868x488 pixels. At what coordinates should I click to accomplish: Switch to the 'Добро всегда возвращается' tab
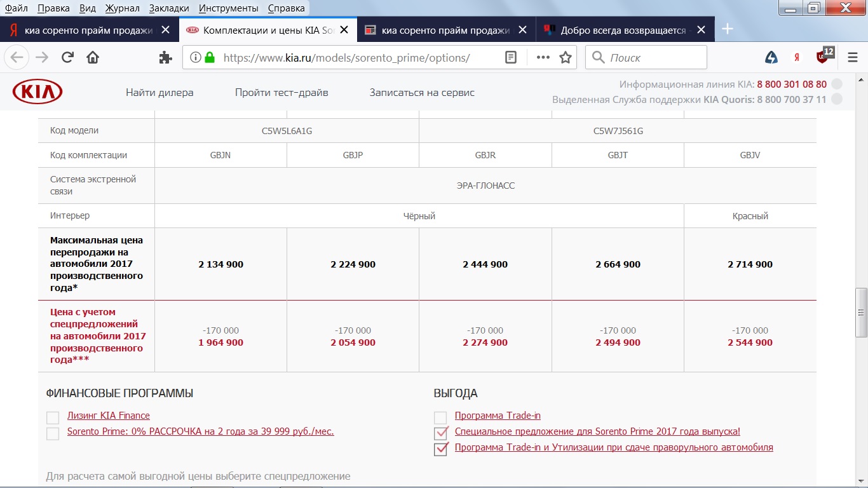(x=624, y=30)
